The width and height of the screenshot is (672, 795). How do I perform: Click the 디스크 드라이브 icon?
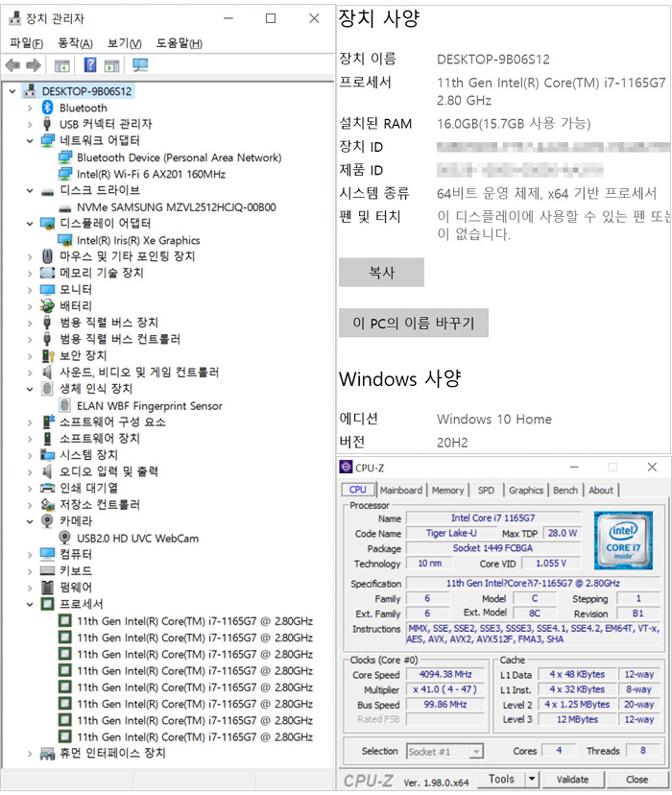(48, 192)
